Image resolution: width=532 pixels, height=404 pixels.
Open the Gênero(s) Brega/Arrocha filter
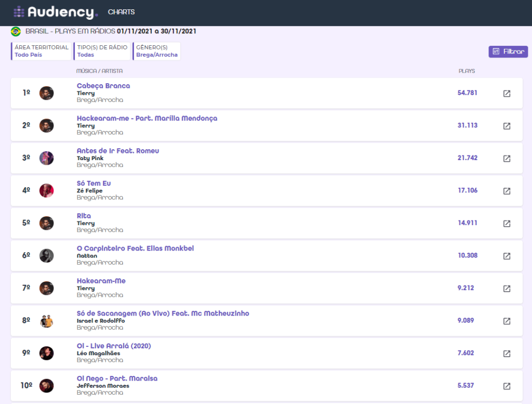tap(156, 51)
